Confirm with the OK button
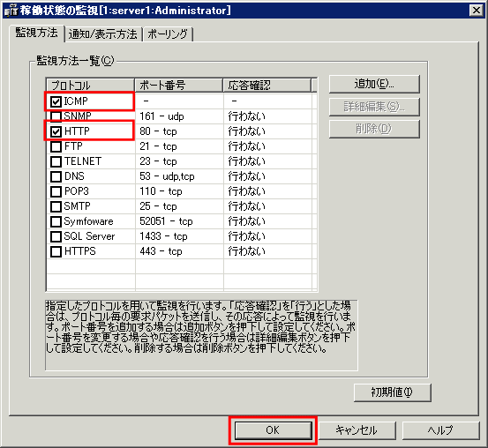 (273, 430)
